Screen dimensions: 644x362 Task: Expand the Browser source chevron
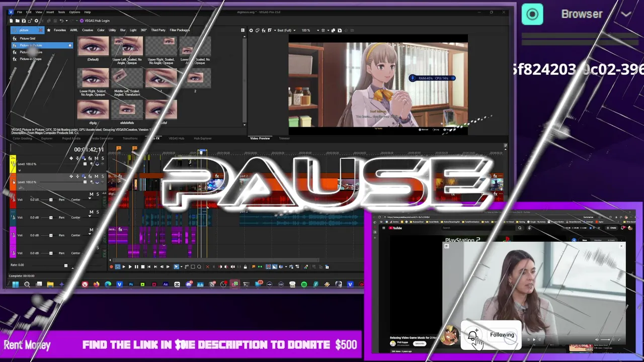tap(626, 14)
